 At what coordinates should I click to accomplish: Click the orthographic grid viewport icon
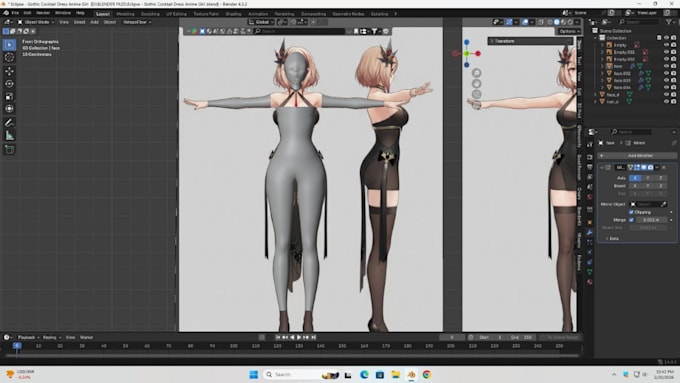[x=476, y=105]
